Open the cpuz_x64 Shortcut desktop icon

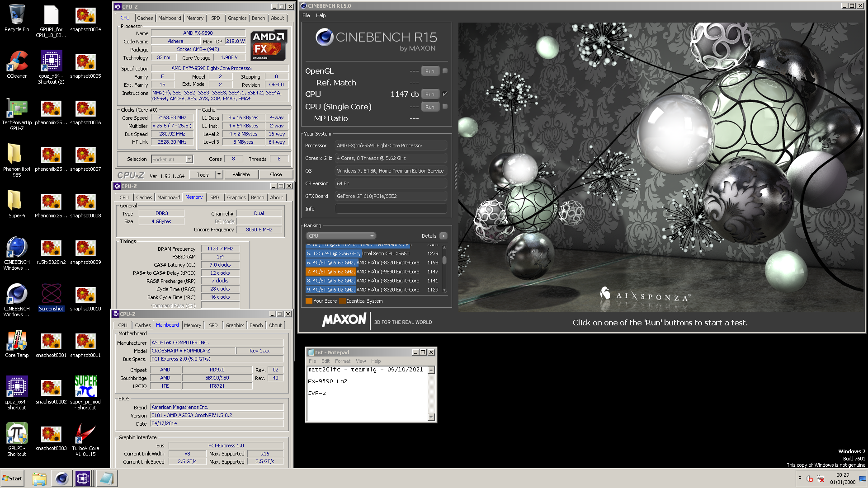pyautogui.click(x=17, y=393)
